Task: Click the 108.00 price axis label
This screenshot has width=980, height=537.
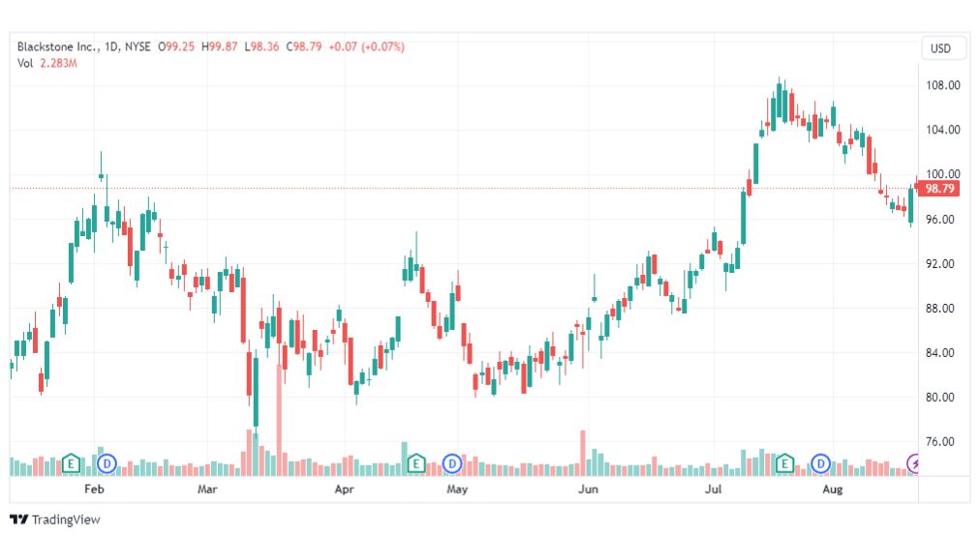Action: [942, 85]
